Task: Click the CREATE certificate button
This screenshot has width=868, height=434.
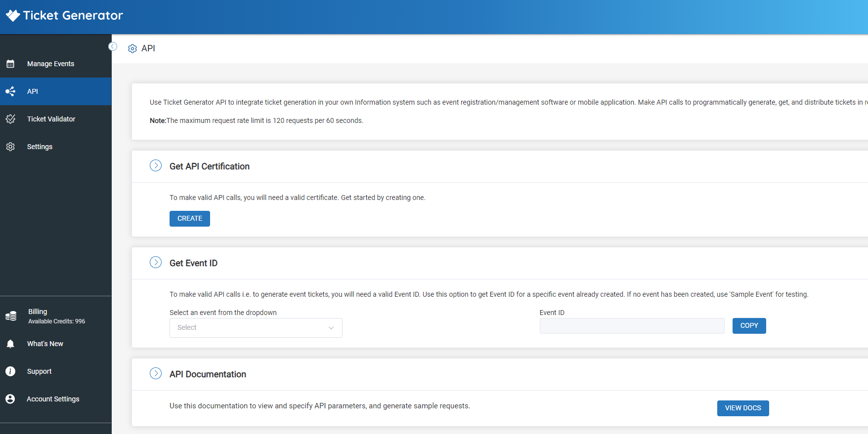Action: pos(190,219)
